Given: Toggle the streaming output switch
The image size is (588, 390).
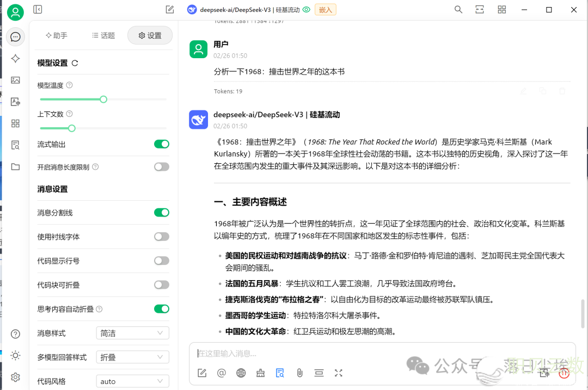Looking at the screenshot, I should (x=162, y=144).
